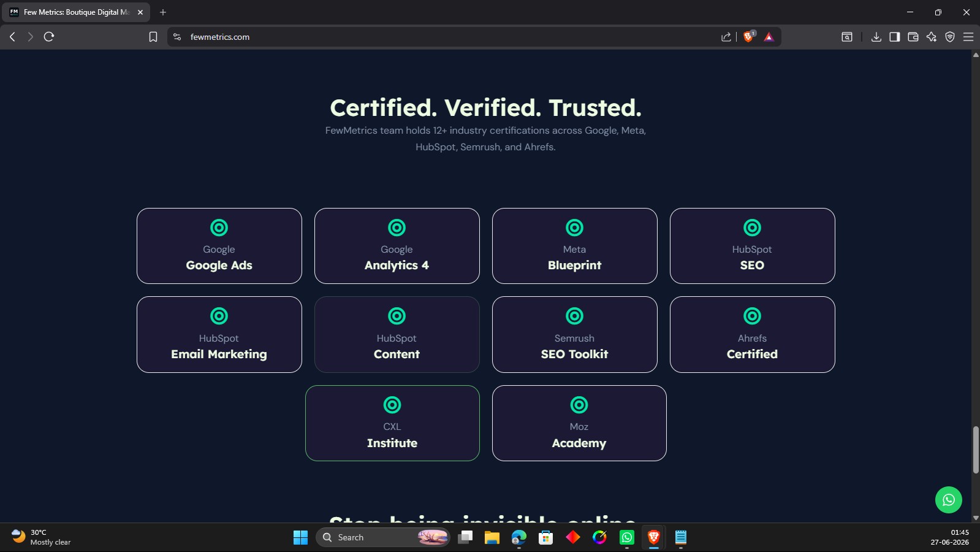
Task: Click the page scrollbar thumb
Action: pos(975,450)
